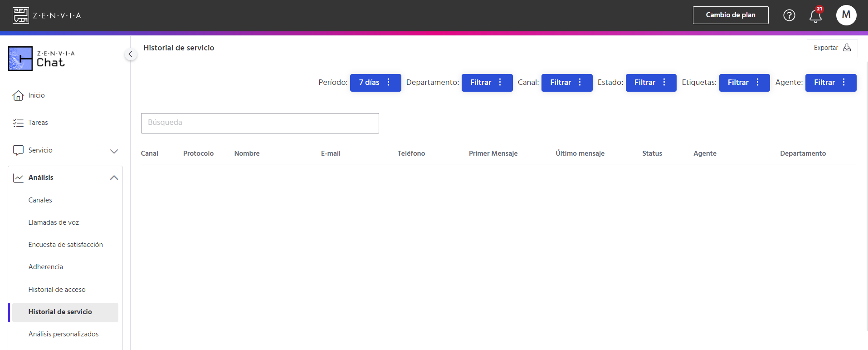Click the Servicio chat bubble icon
868x350 pixels.
18,150
